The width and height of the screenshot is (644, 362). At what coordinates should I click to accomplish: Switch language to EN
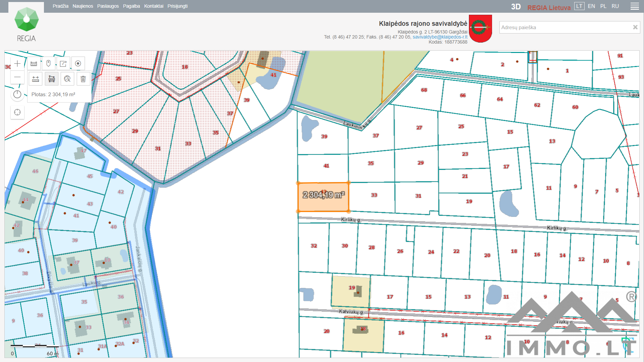(591, 6)
